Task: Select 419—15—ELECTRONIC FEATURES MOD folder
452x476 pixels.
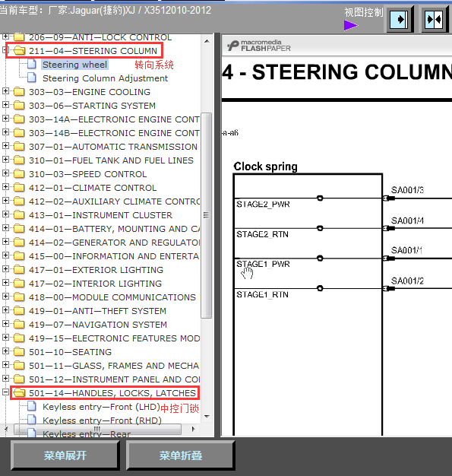Action: tap(114, 338)
